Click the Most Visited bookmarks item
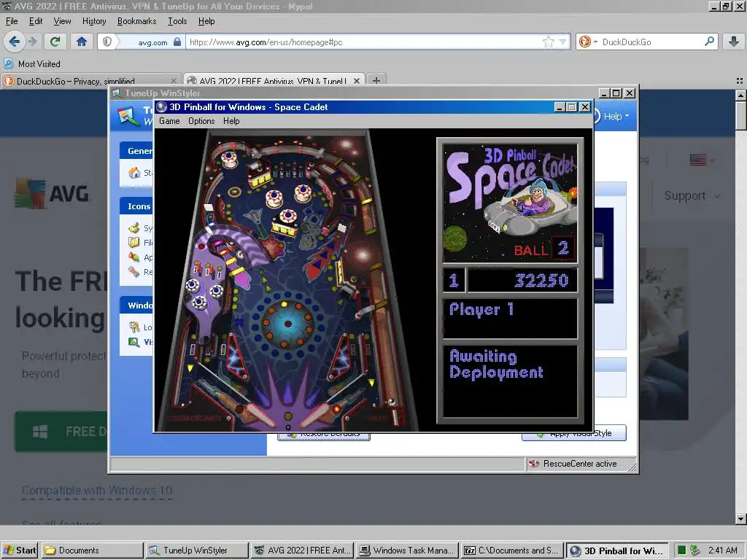747x560 pixels. pos(32,64)
